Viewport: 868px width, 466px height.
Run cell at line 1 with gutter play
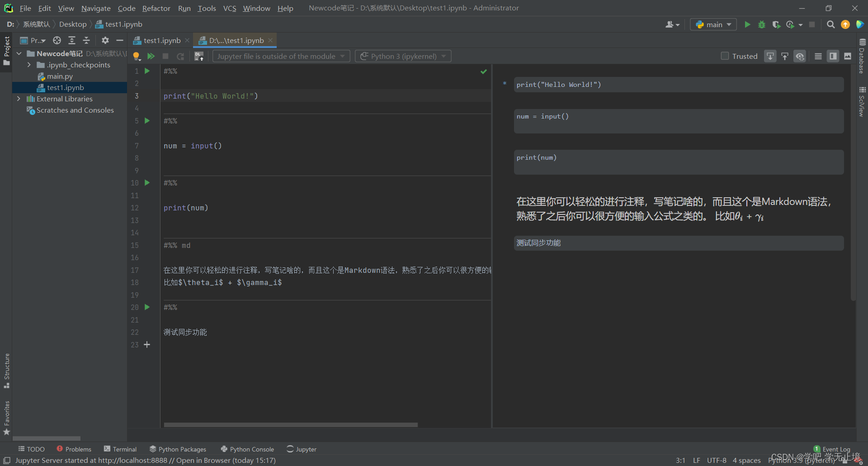click(x=147, y=71)
